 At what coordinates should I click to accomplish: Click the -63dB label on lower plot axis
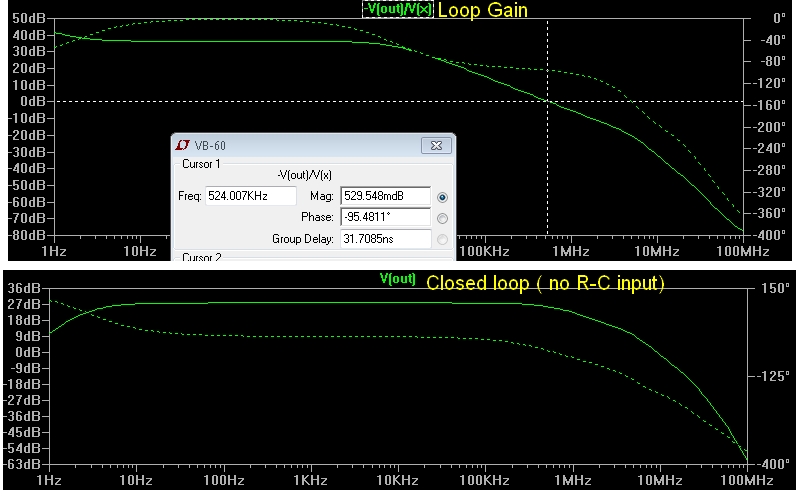(x=22, y=464)
